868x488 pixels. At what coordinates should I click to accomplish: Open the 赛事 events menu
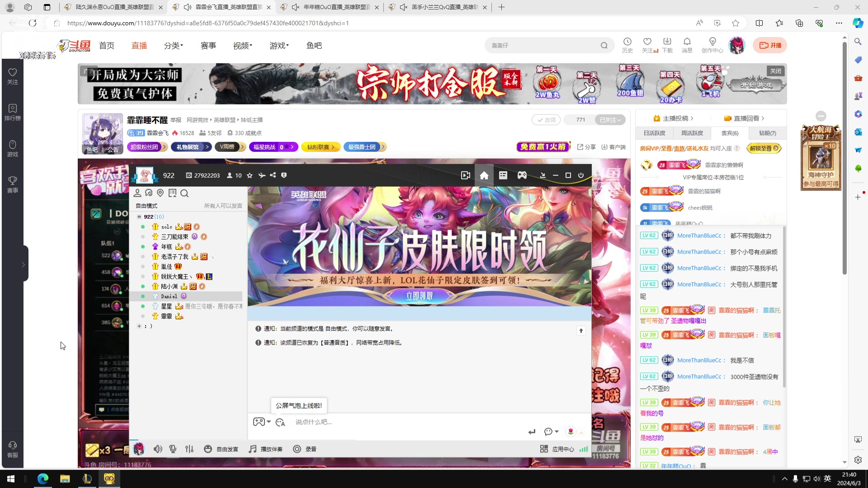208,46
